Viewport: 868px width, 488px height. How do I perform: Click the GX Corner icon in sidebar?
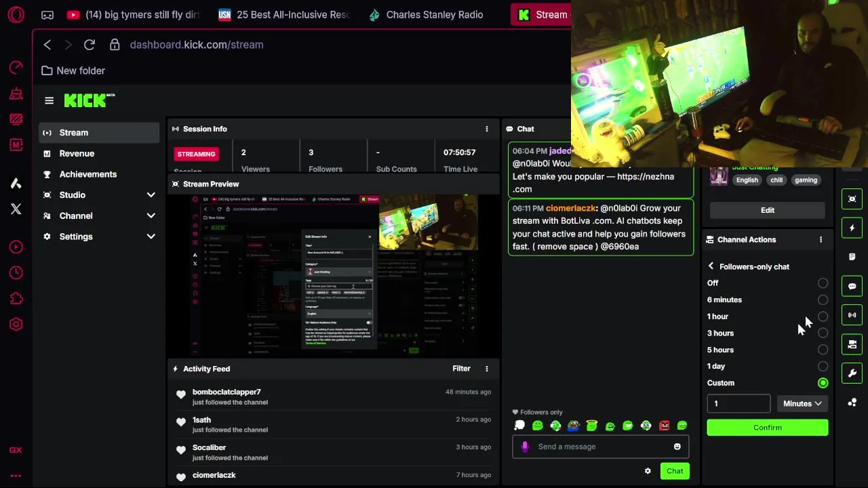pyautogui.click(x=16, y=450)
